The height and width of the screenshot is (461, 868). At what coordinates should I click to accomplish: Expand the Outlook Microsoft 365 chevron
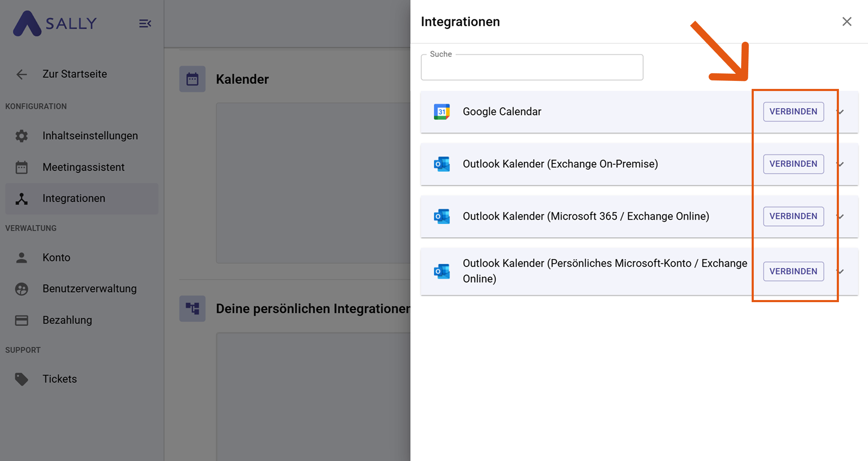[x=841, y=216]
